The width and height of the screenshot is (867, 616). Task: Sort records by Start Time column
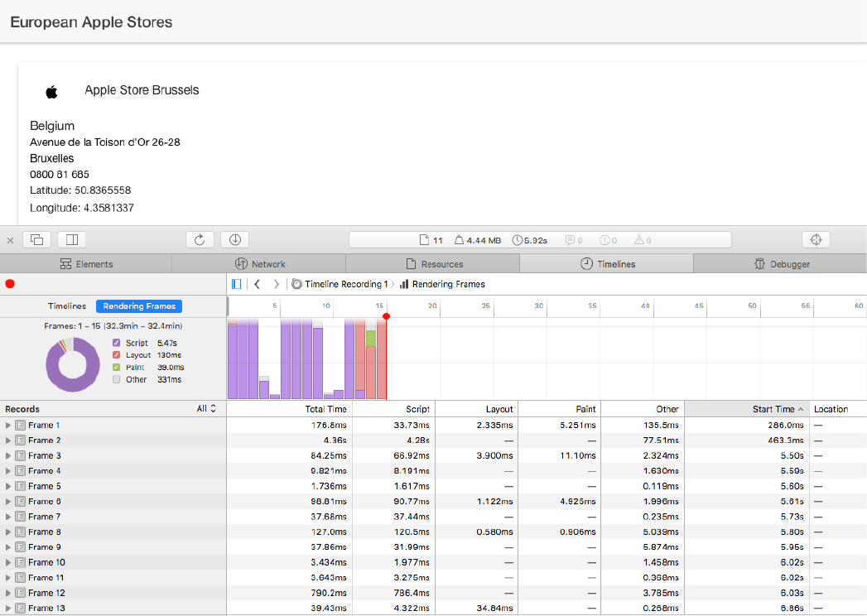pyautogui.click(x=747, y=409)
